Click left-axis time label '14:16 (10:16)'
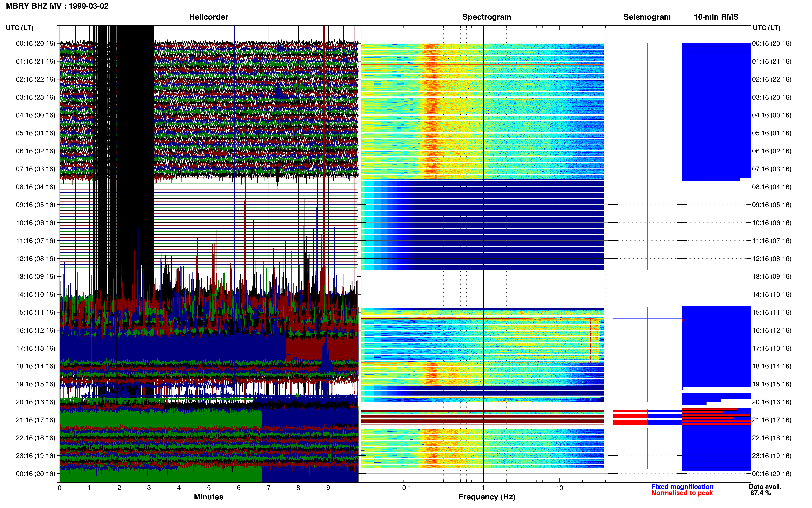Image resolution: width=812 pixels, height=508 pixels. (x=36, y=295)
